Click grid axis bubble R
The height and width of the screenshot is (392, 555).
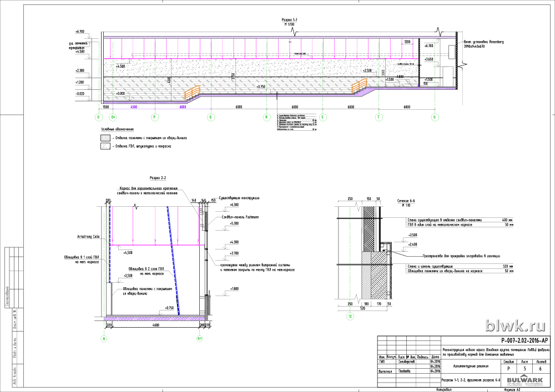[266, 117]
